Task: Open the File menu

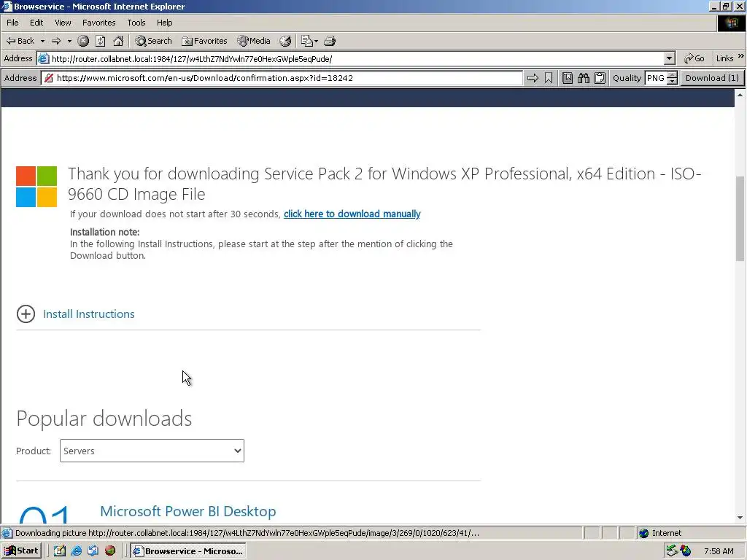Action: coord(12,23)
